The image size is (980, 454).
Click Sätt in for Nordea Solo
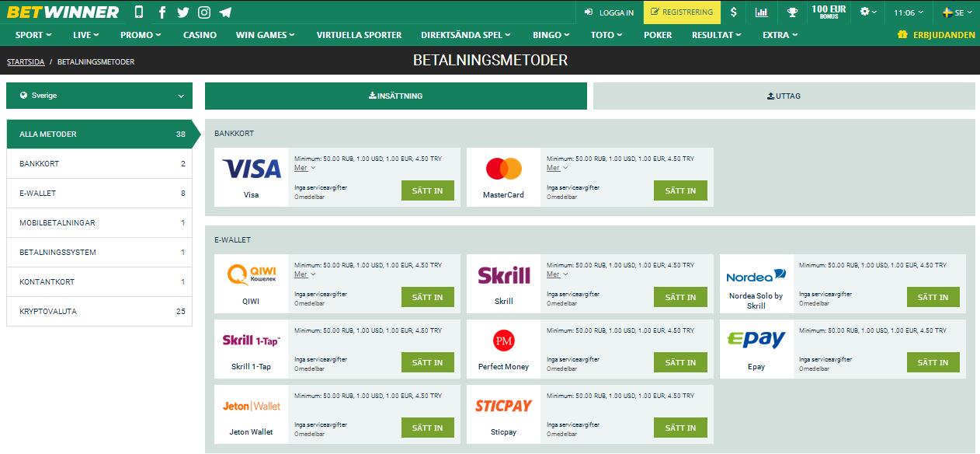(x=933, y=297)
